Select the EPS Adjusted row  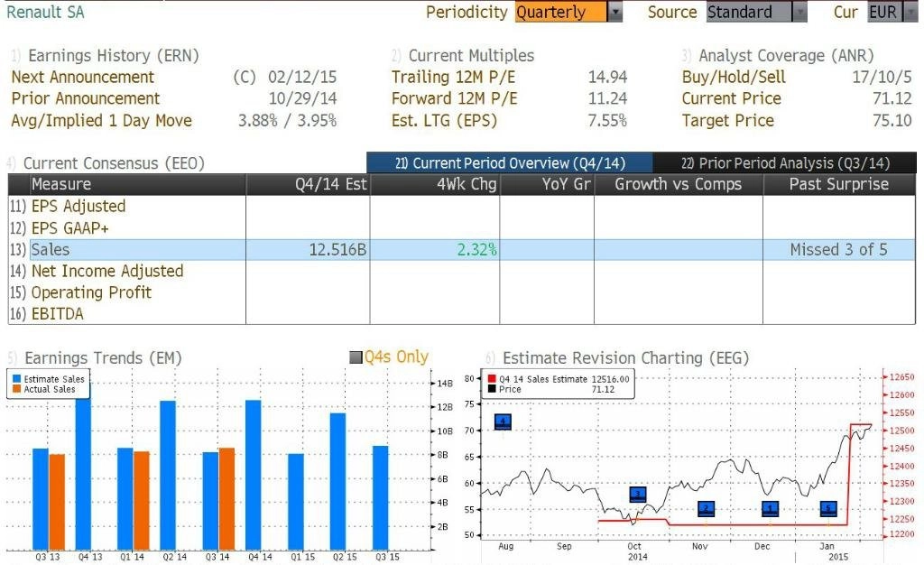pos(462,206)
